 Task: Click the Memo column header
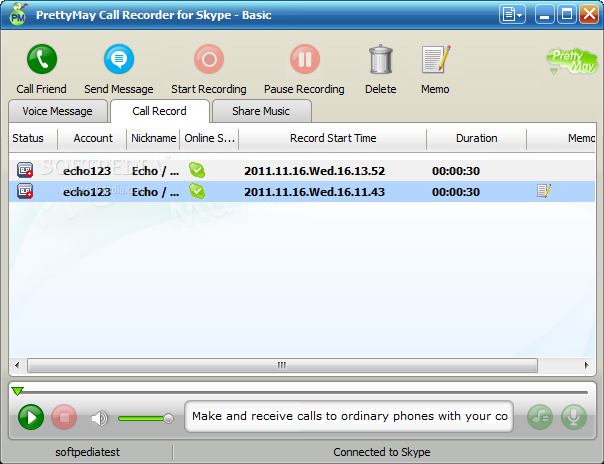[x=581, y=138]
